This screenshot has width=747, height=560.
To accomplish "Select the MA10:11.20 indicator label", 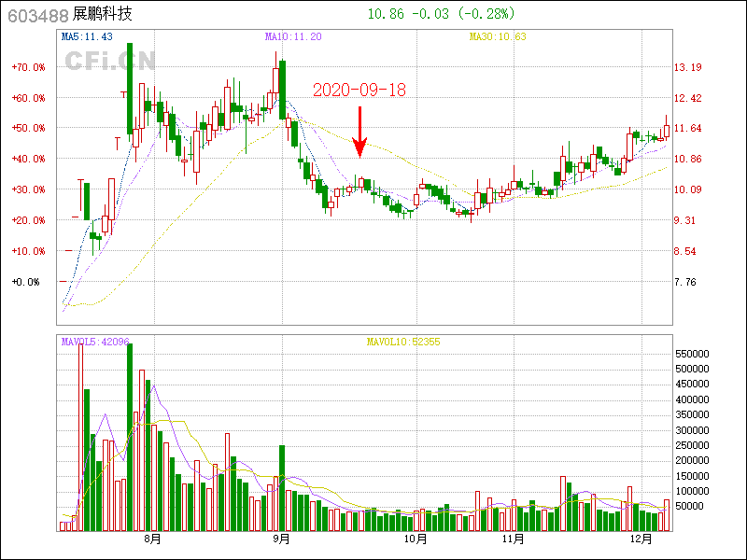I will [x=293, y=37].
